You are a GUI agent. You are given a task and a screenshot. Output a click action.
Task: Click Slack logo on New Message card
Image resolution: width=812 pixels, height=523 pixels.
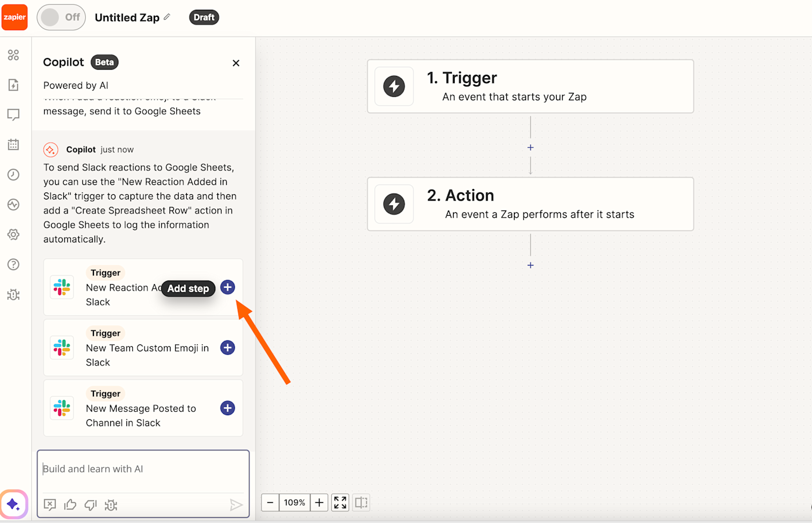pos(61,408)
